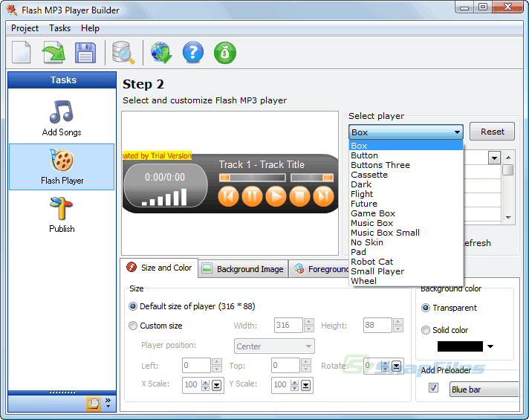529x420 pixels.
Task: Open the Rotate dropdown arrow
Action: click(396, 366)
